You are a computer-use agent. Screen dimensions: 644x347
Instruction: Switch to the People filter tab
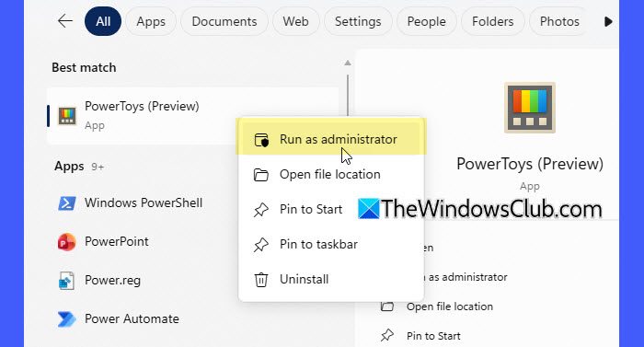click(x=426, y=21)
